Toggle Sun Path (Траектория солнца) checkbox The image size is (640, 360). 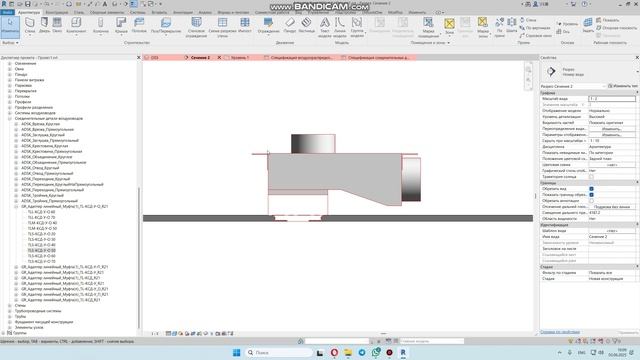click(591, 177)
